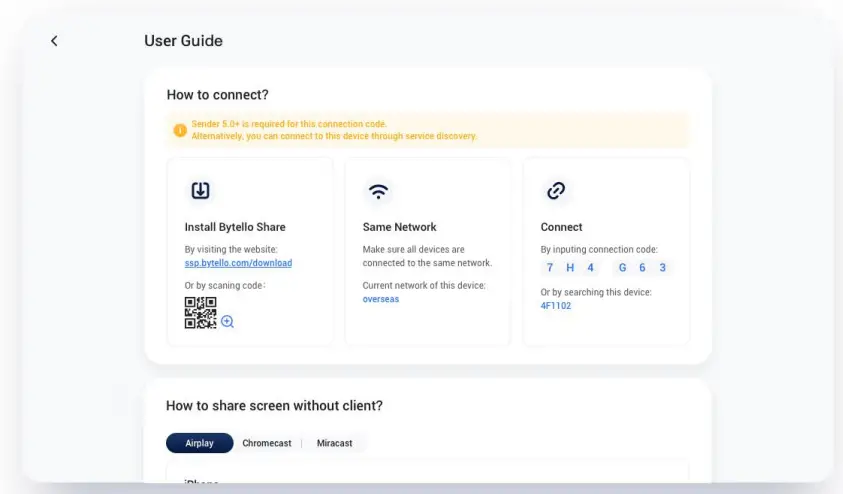The width and height of the screenshot is (843, 494).
Task: Click the download QR code image
Action: click(x=201, y=312)
